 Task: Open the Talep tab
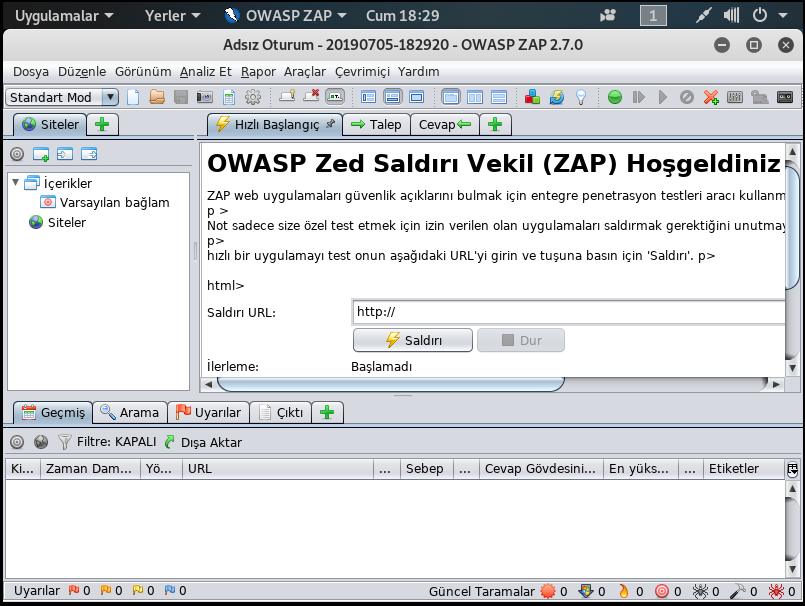point(376,125)
